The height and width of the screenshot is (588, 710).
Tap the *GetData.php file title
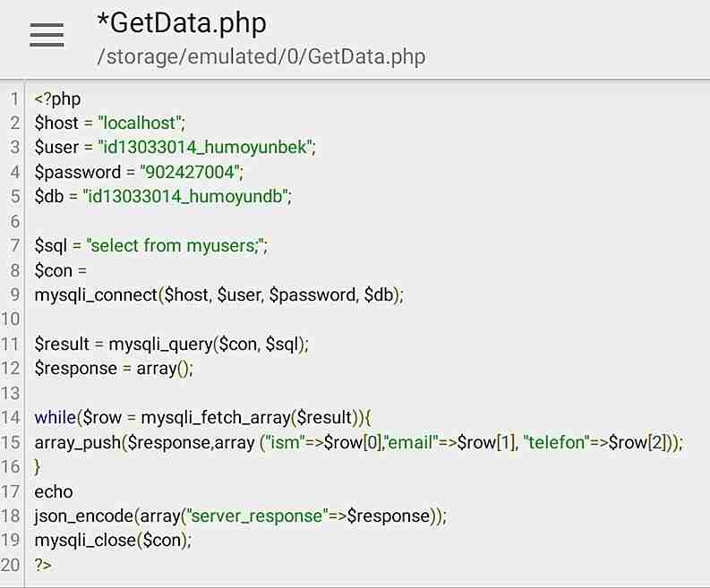pyautogui.click(x=181, y=23)
